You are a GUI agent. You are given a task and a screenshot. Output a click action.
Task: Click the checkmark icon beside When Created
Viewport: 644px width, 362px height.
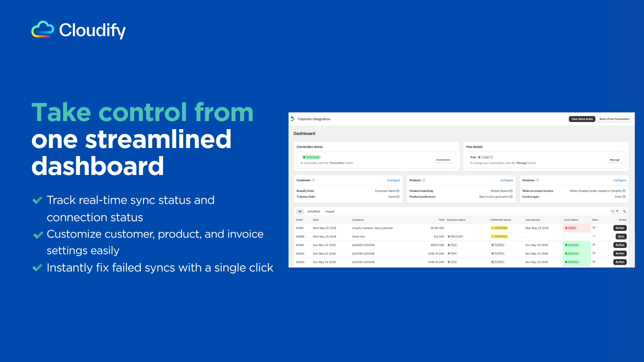[x=624, y=191]
